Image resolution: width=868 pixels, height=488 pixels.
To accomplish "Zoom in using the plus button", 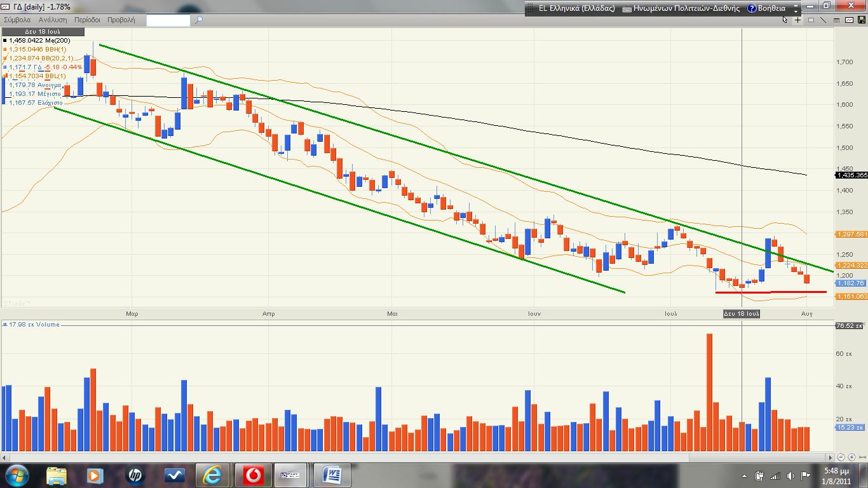I will point(851,457).
